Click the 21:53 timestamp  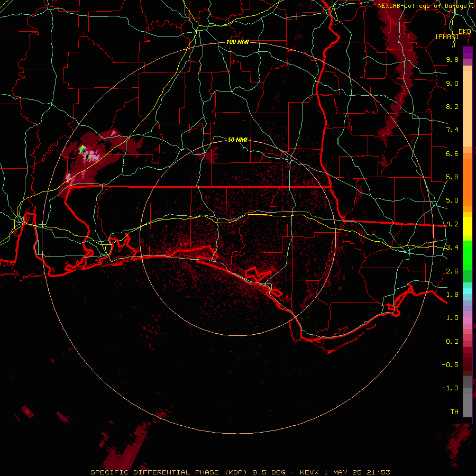coord(378,472)
